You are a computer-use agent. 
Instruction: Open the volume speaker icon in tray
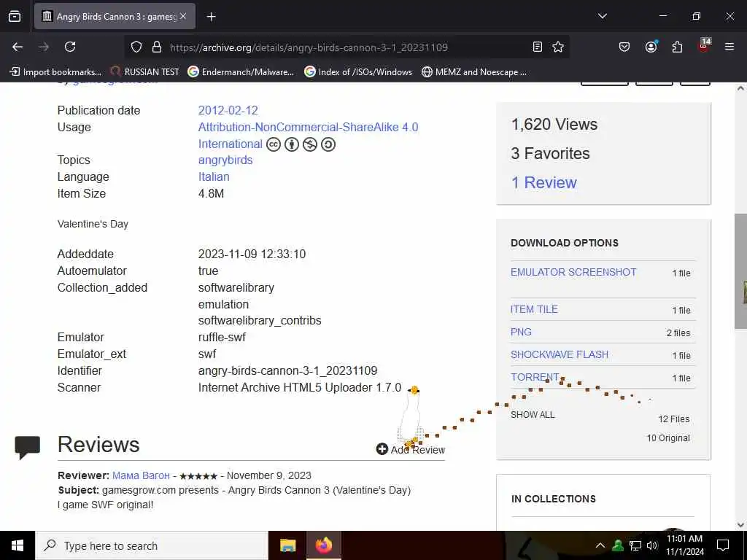(x=652, y=545)
